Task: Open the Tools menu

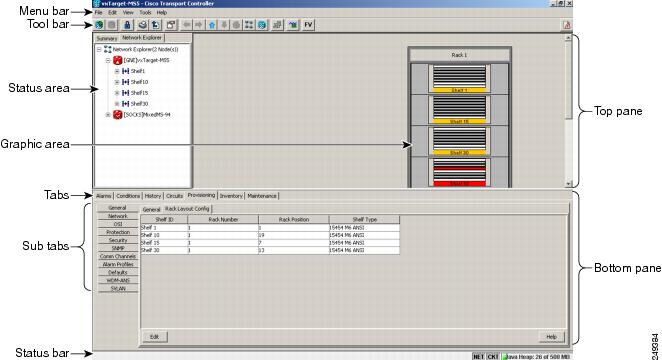Action: point(145,13)
